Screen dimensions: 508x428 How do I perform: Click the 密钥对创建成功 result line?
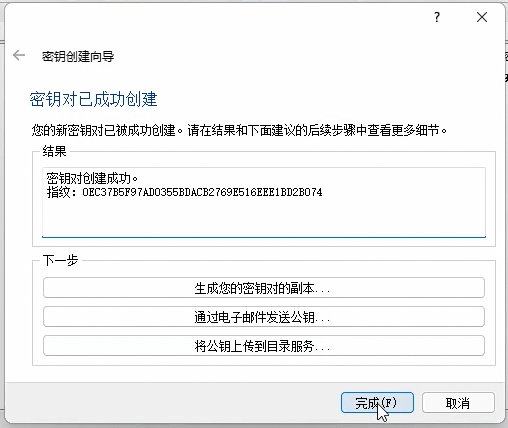(92, 178)
